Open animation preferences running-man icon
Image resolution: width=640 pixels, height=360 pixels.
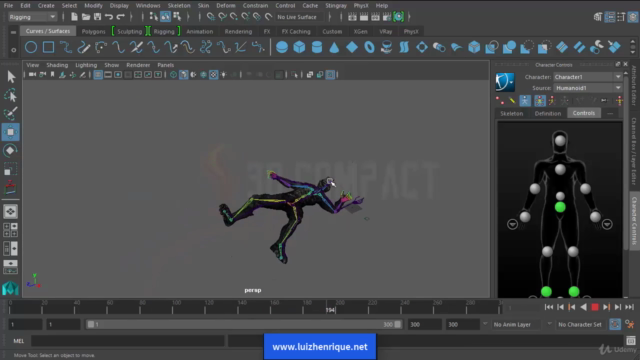tap(630, 324)
